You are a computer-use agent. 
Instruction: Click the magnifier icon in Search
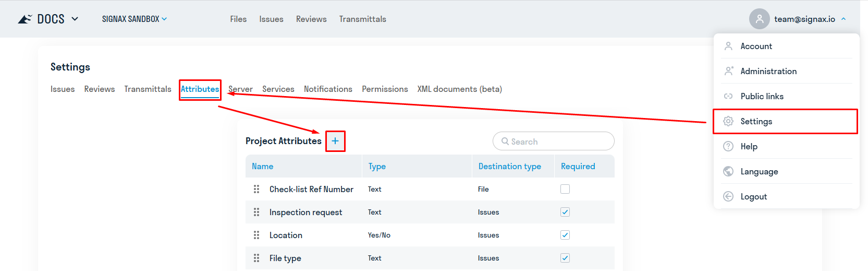click(x=505, y=142)
